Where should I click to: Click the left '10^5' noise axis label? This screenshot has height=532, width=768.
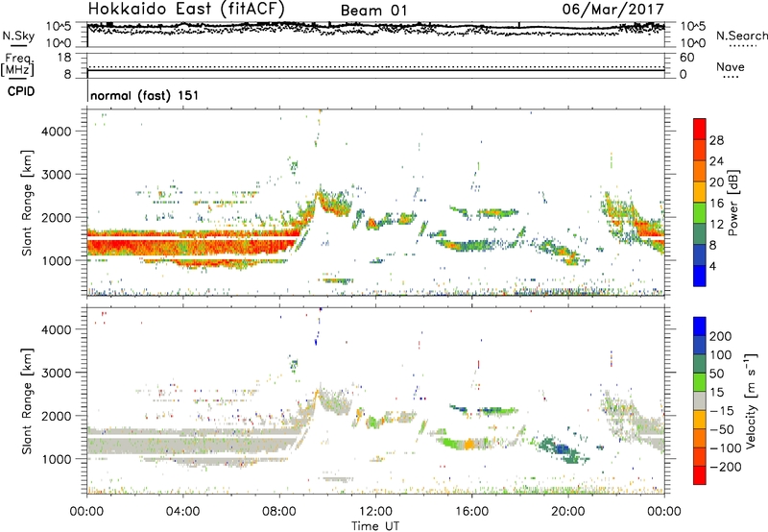(x=60, y=26)
